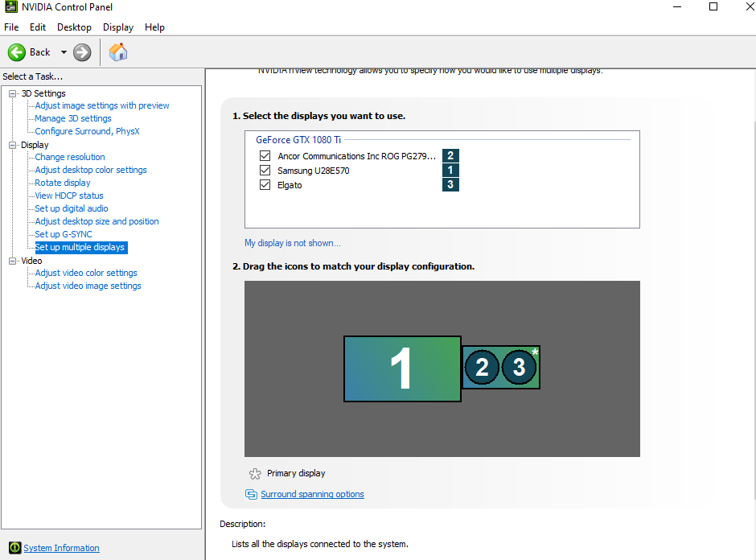
Task: Open Adjust video image settings
Action: click(x=88, y=286)
